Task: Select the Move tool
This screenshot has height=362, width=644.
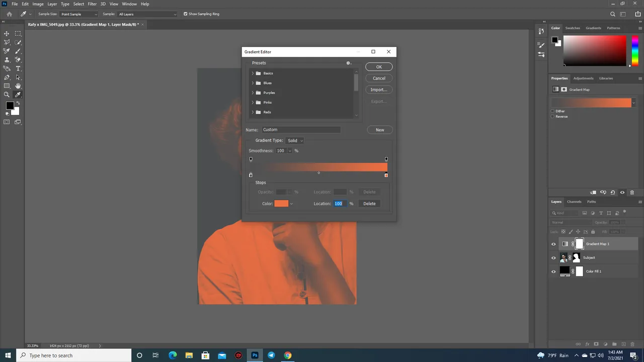Action: pos(7,34)
